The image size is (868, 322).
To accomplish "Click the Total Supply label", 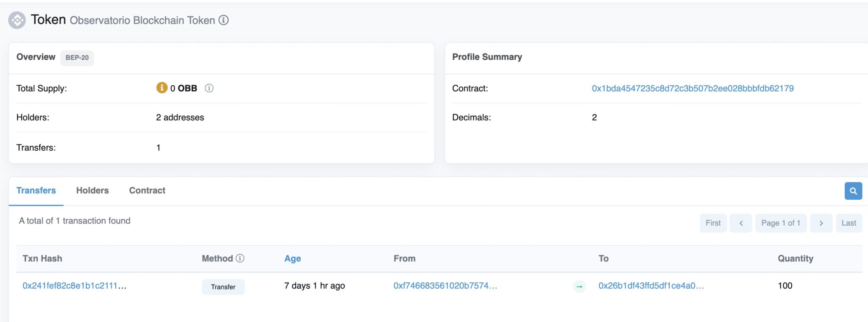I will (42, 88).
